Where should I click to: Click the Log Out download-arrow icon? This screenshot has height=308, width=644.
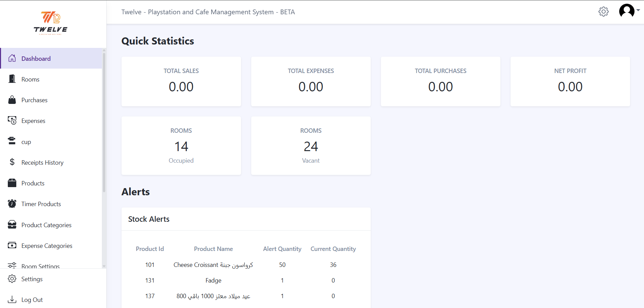pos(12,300)
